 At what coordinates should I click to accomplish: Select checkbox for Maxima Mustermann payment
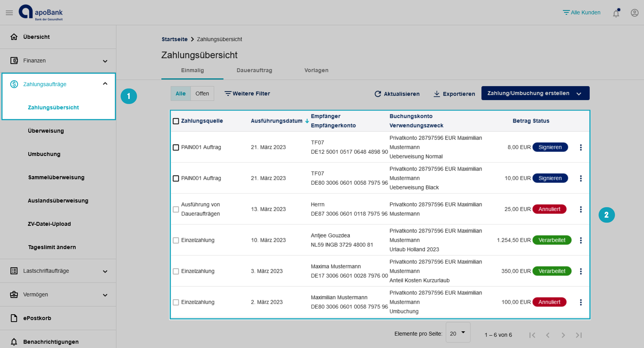tap(176, 271)
